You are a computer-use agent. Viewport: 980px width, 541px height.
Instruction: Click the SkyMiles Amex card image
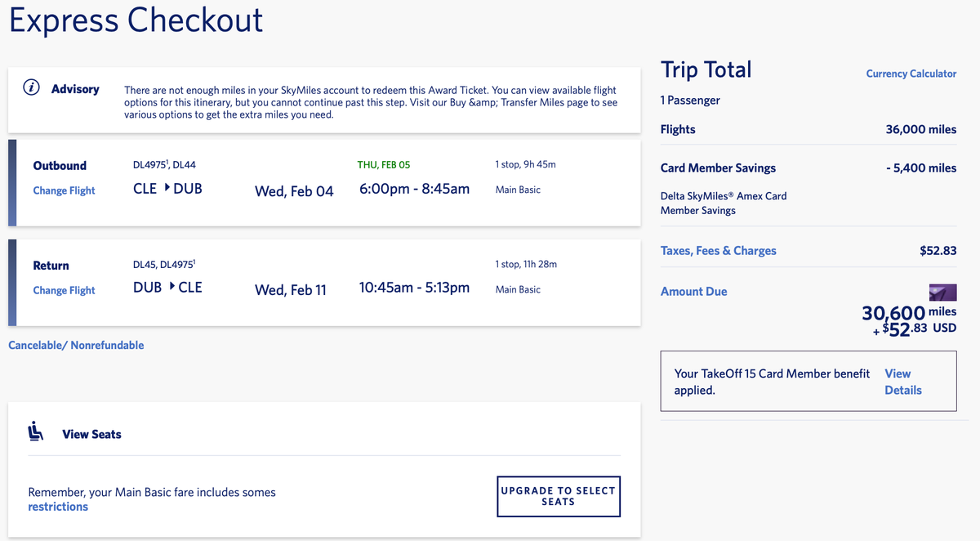tap(942, 292)
